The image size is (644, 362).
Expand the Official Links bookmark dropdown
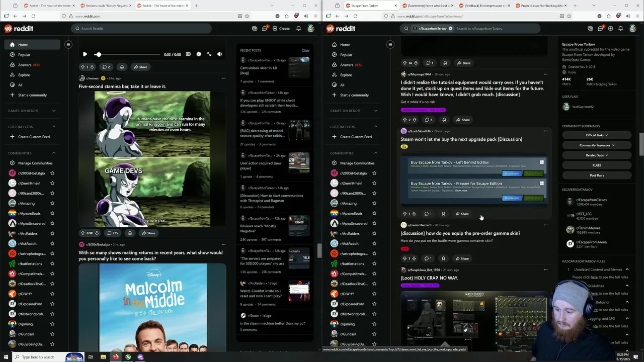click(x=597, y=135)
